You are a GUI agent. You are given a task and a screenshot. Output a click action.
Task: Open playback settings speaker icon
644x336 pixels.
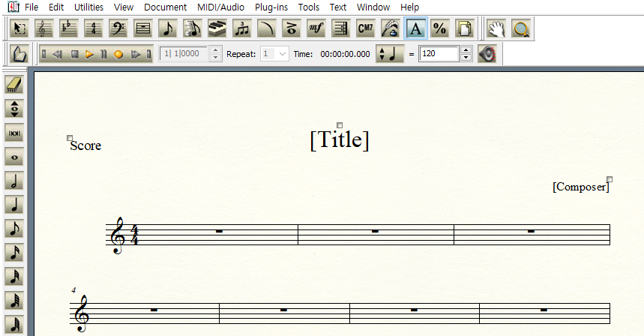click(x=487, y=54)
